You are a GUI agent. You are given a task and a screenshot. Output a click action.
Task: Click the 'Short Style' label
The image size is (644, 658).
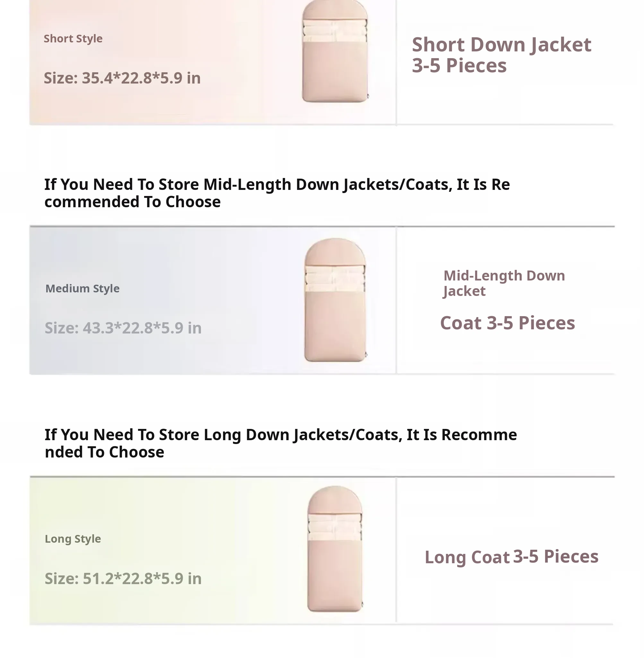click(73, 39)
